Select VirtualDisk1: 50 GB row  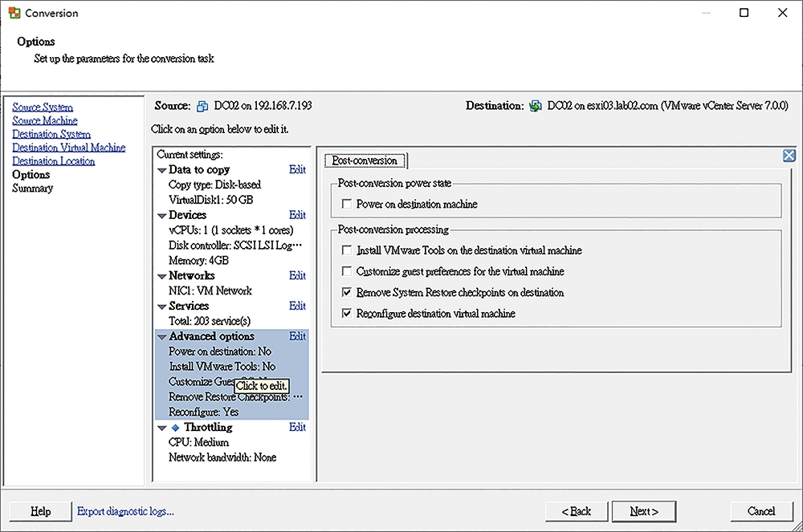click(x=211, y=200)
